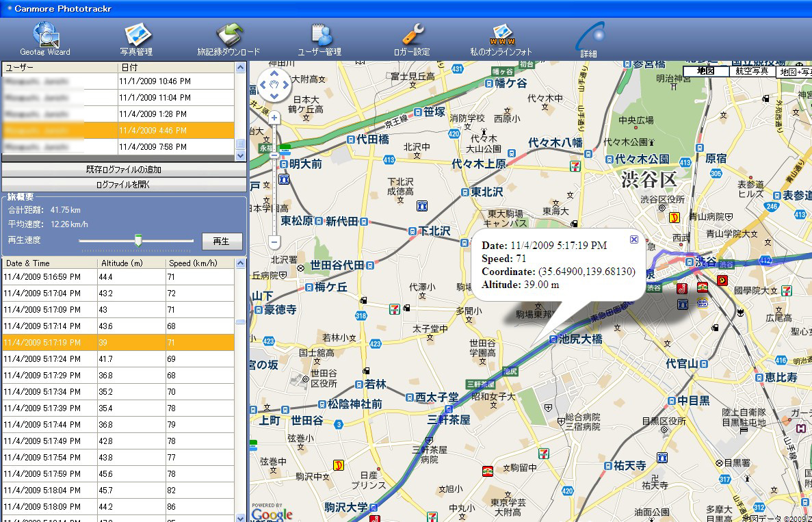Viewport: 812px width, 522px height.
Task: Select track point 11/4/2009 5:16:59 PM
Action: [x=118, y=277]
